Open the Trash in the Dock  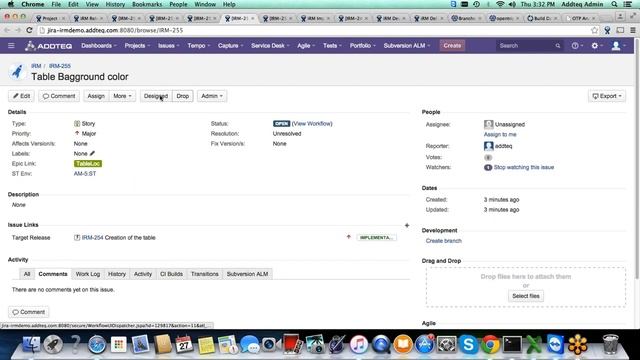tap(611, 344)
